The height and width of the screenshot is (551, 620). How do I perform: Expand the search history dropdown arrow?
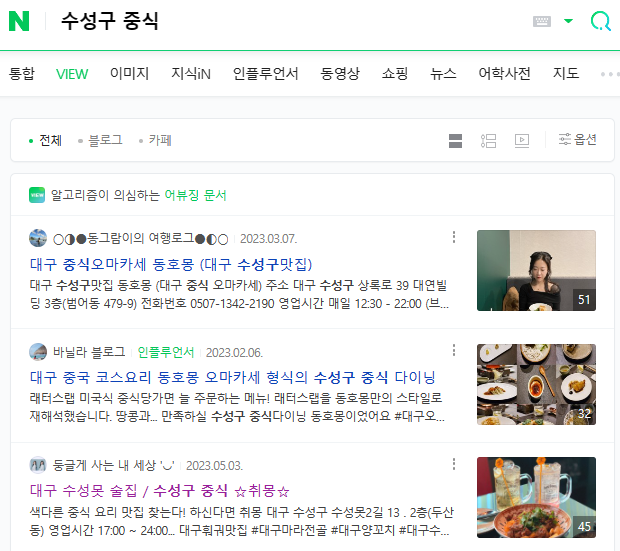[x=568, y=21]
